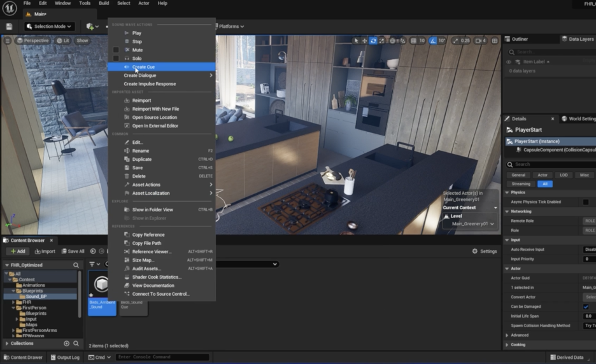This screenshot has width=596, height=364.
Task: Toggle the Solo checkbox in the context menu
Action: click(x=116, y=58)
